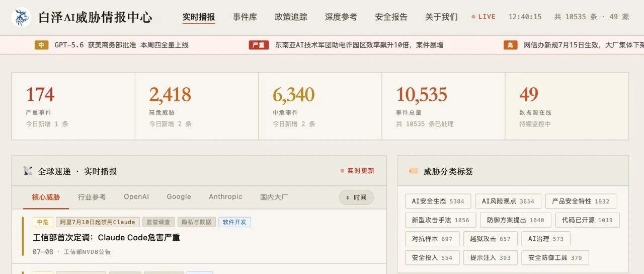Image resolution: width=644 pixels, height=274 pixels.
Task: Filter by 提示注入 393 tag
Action: tap(490, 257)
